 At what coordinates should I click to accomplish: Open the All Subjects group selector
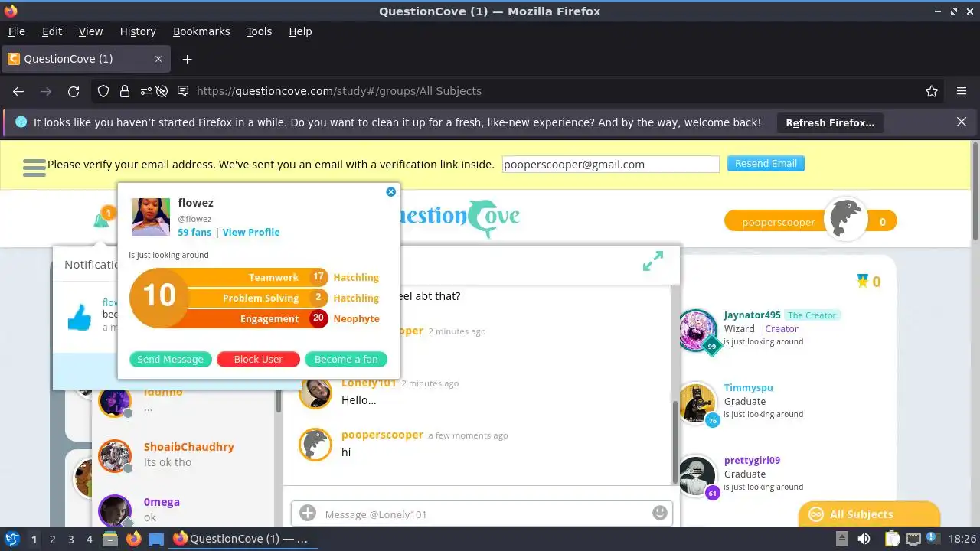pos(869,514)
